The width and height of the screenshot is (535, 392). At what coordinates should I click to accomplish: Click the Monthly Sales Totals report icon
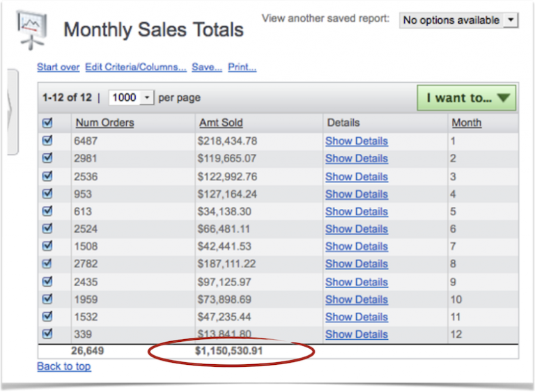32,29
